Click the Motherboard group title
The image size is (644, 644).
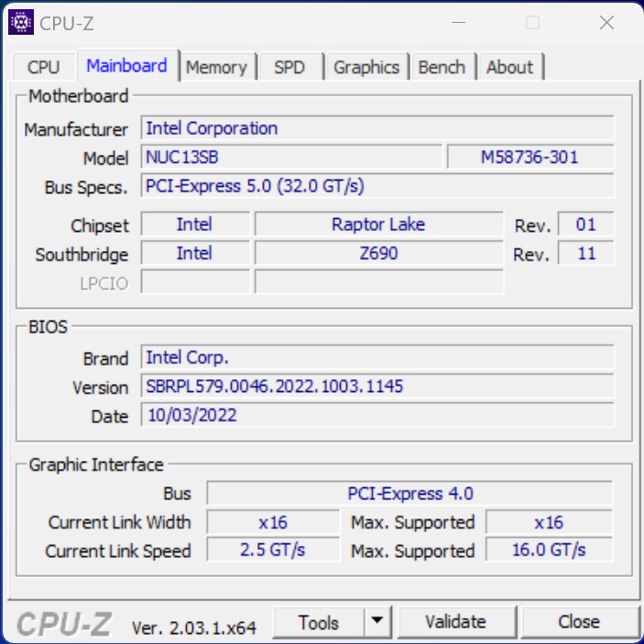point(79,96)
